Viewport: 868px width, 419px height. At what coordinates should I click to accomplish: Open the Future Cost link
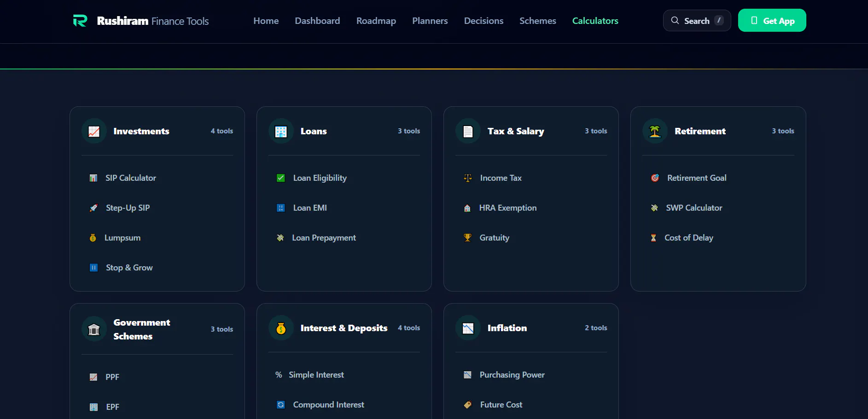coord(501,405)
